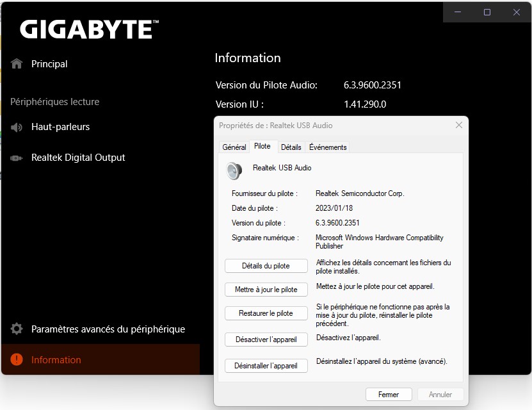Image resolution: width=532 pixels, height=410 pixels.
Task: Go to the Événements tab
Action: pos(328,147)
